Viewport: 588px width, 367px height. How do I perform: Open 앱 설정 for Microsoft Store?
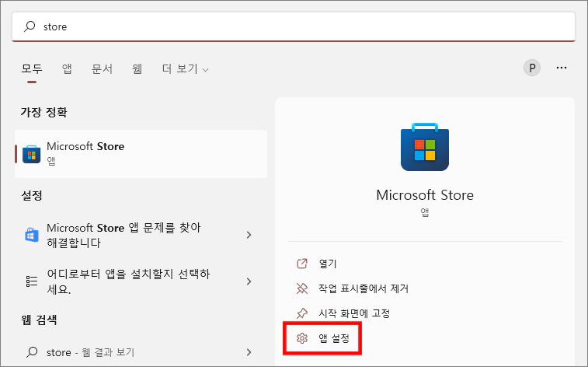334,338
